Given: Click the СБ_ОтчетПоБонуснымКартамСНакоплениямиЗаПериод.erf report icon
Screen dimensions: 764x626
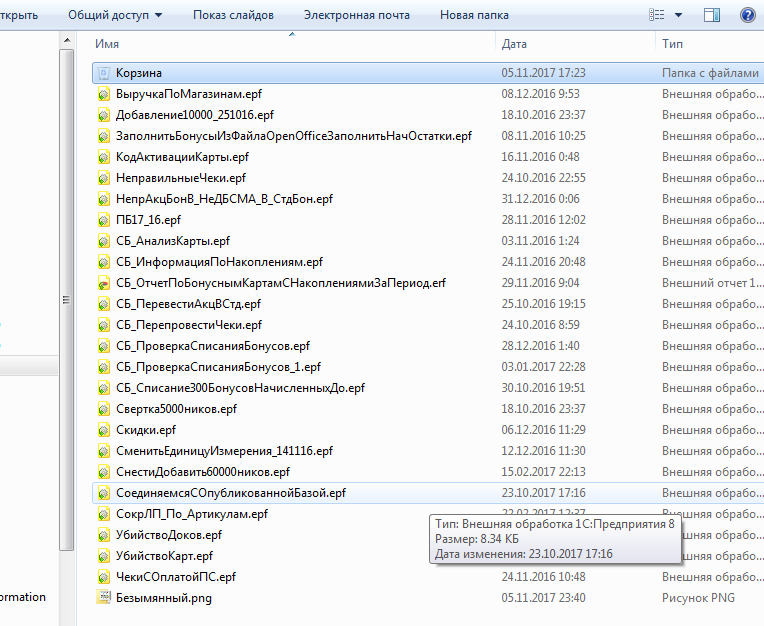Looking at the screenshot, I should pos(105,283).
